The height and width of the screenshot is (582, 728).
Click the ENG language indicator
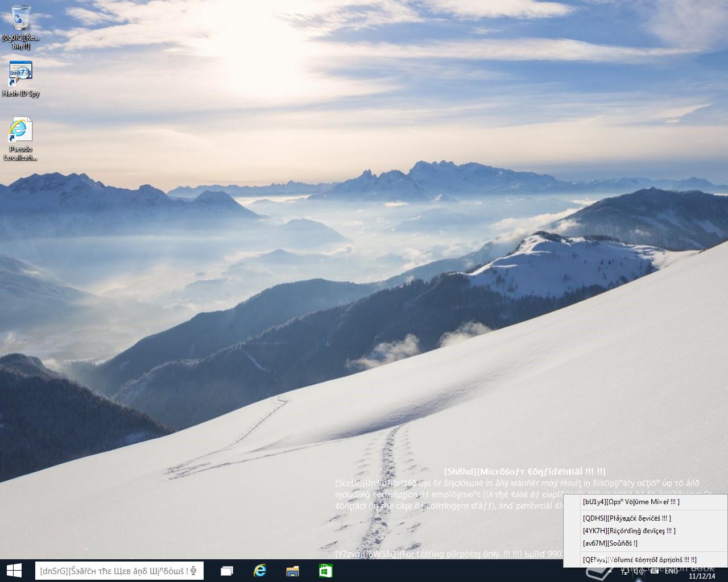coord(671,571)
